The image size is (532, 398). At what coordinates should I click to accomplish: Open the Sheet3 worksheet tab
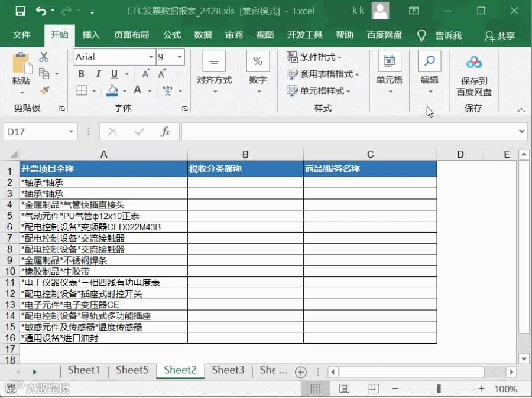[228, 370]
